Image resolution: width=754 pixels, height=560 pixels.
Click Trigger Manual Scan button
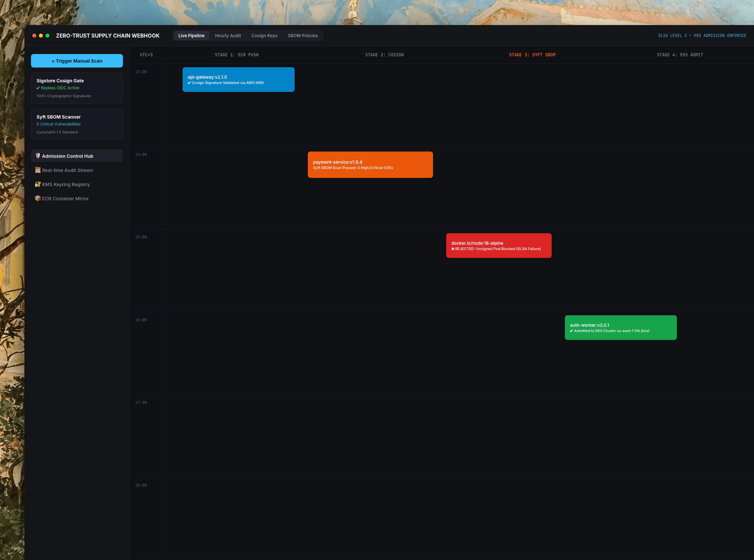tap(77, 61)
